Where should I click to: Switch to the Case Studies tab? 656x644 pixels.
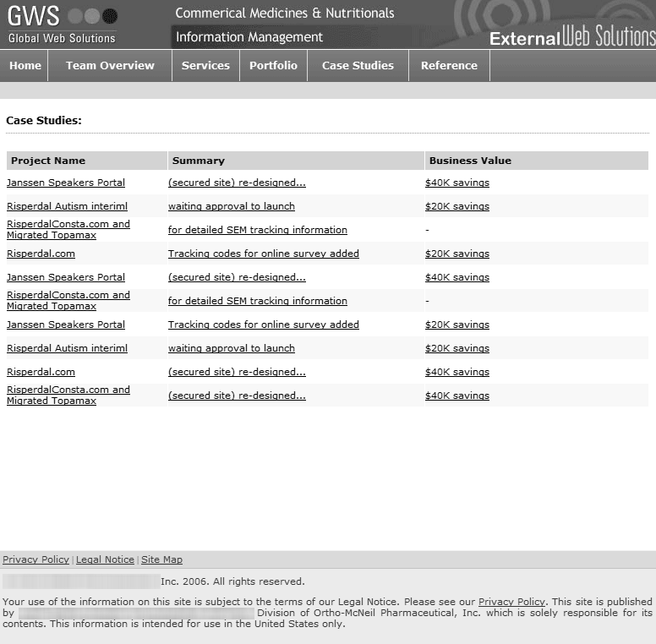pyautogui.click(x=358, y=66)
